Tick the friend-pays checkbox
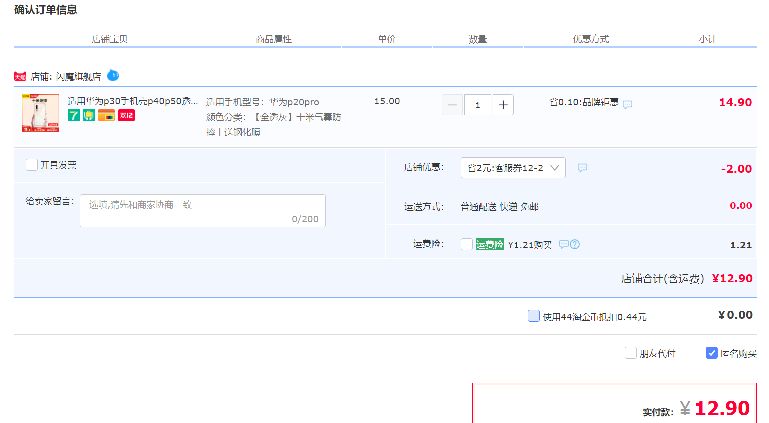Image resolution: width=769 pixels, height=423 pixels. pos(631,353)
